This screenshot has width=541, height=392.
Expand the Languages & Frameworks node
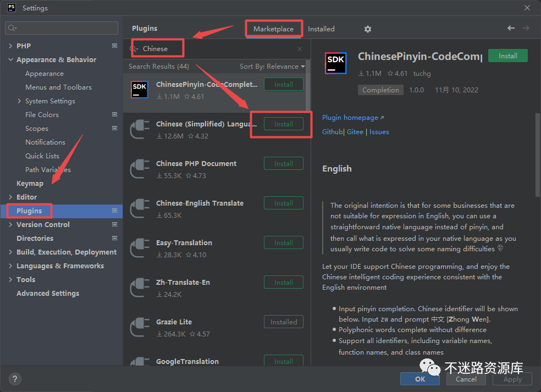click(10, 266)
